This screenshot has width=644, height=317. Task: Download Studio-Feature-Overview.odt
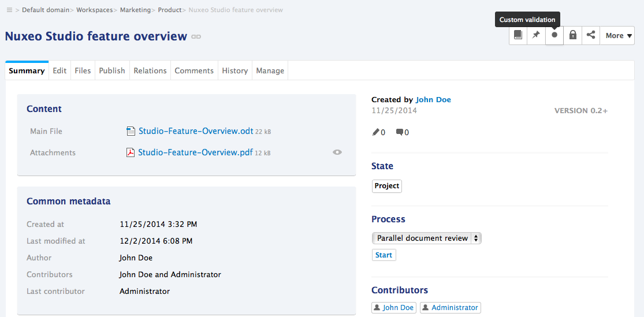click(195, 132)
